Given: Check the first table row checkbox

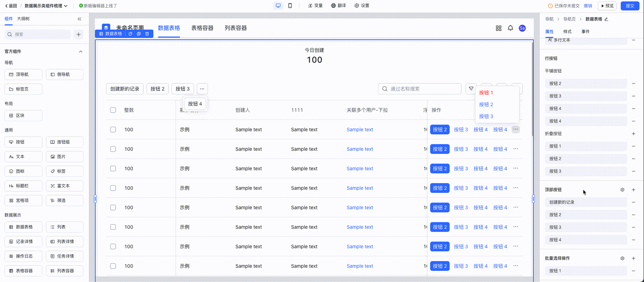Looking at the screenshot, I should tap(113, 130).
